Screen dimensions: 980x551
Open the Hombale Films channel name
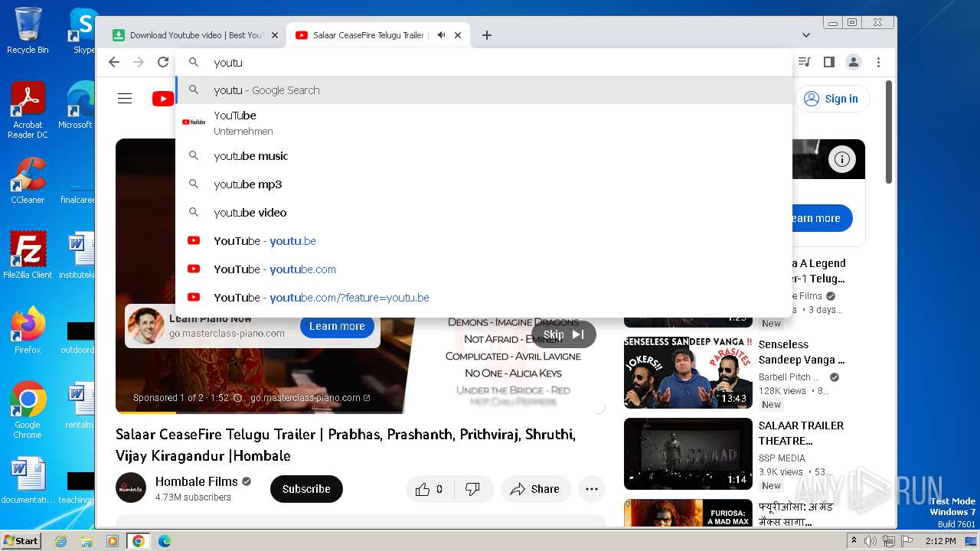pyautogui.click(x=197, y=481)
